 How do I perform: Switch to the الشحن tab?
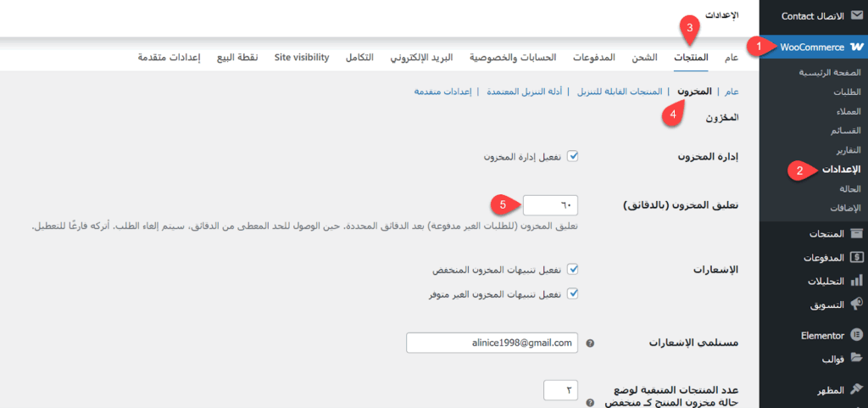(645, 58)
